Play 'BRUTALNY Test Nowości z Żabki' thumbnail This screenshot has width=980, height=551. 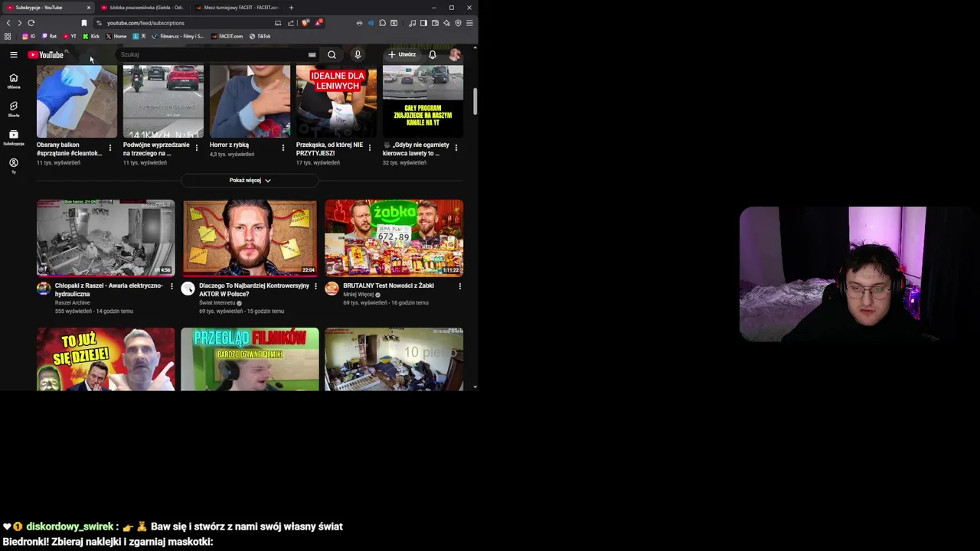pyautogui.click(x=394, y=237)
